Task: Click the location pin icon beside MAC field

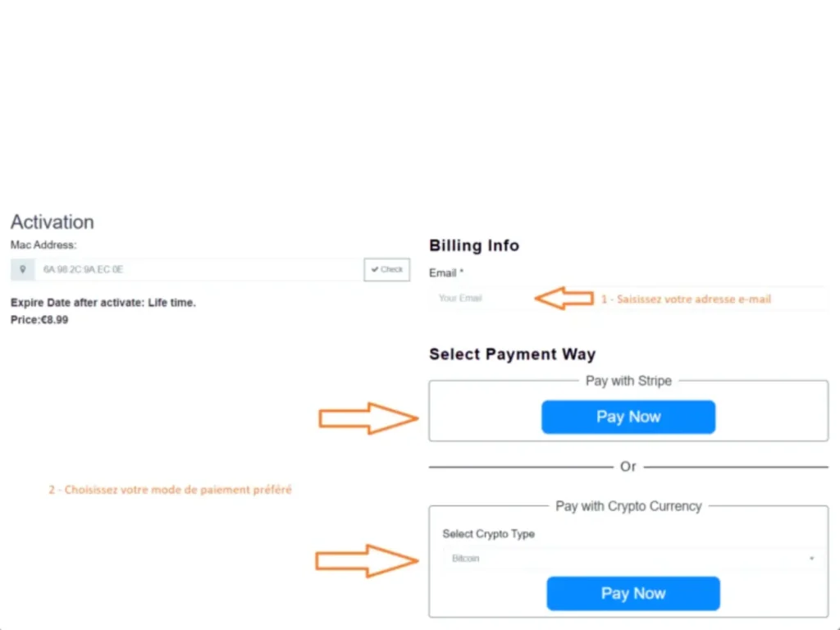Action: point(22,269)
